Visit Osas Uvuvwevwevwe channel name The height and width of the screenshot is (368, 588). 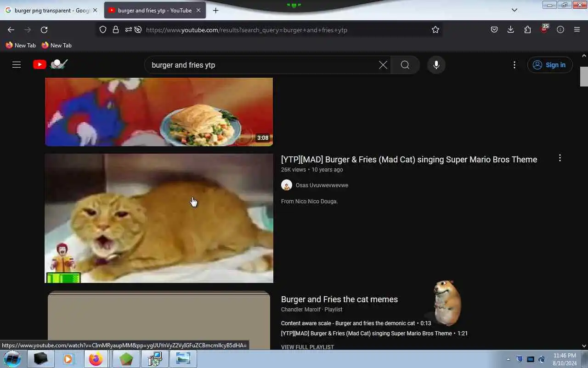click(322, 185)
